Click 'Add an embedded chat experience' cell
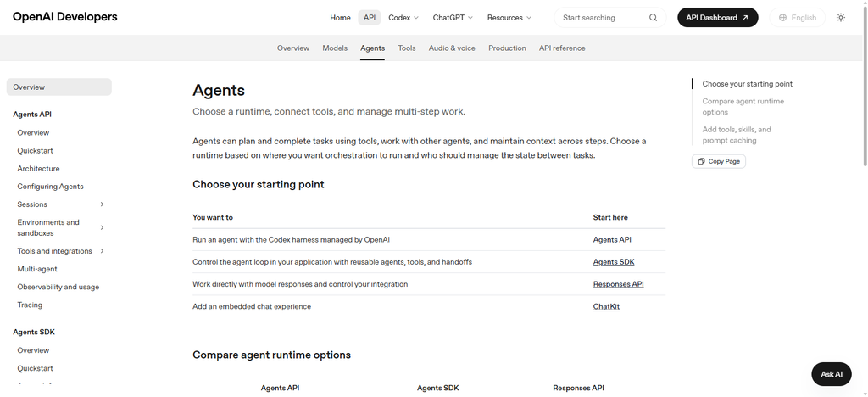Viewport: 868px width, 397px height. point(251,306)
